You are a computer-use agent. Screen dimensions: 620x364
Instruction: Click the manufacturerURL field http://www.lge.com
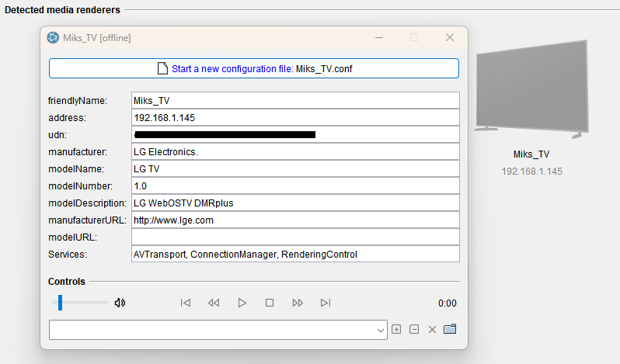295,220
